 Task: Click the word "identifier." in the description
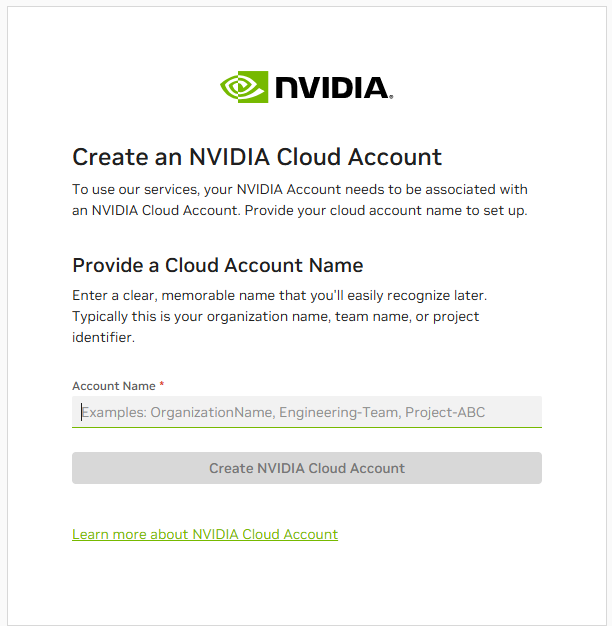[x=103, y=338]
